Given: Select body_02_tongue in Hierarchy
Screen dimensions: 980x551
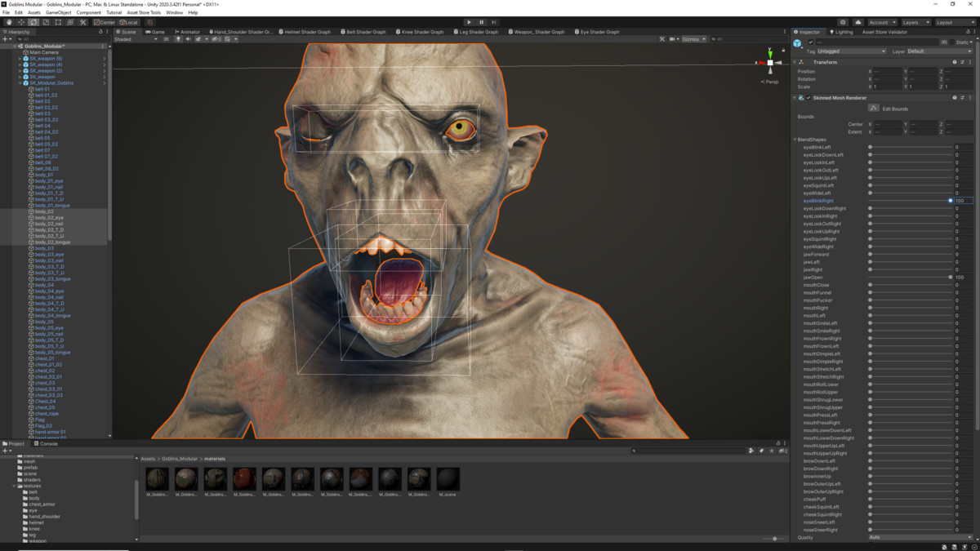Looking at the screenshot, I should pyautogui.click(x=53, y=242).
